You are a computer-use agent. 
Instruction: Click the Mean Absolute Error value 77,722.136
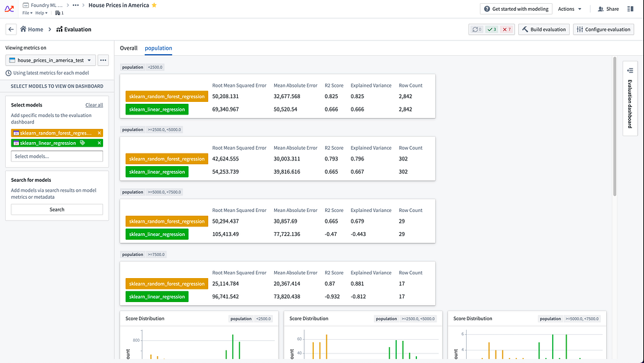(x=287, y=234)
